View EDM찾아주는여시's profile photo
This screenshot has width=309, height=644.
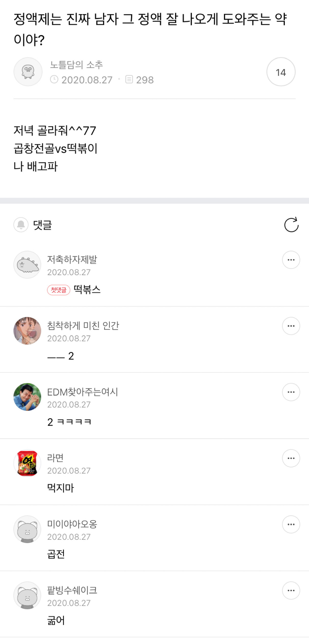coord(27,397)
